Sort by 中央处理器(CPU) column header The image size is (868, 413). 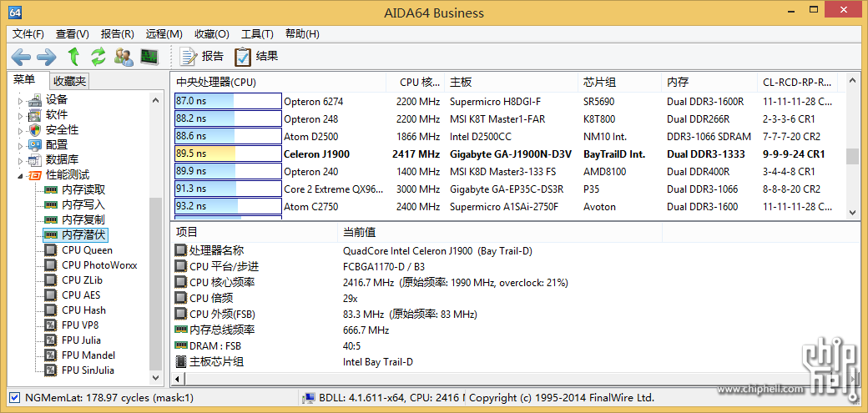point(278,83)
